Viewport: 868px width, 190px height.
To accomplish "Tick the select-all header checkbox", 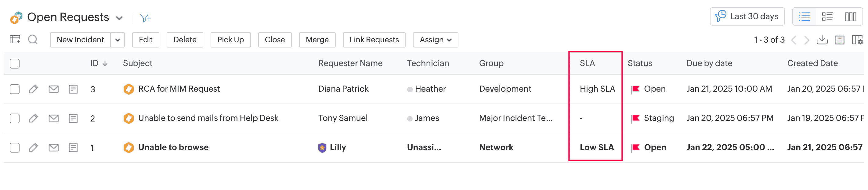I will click(15, 64).
